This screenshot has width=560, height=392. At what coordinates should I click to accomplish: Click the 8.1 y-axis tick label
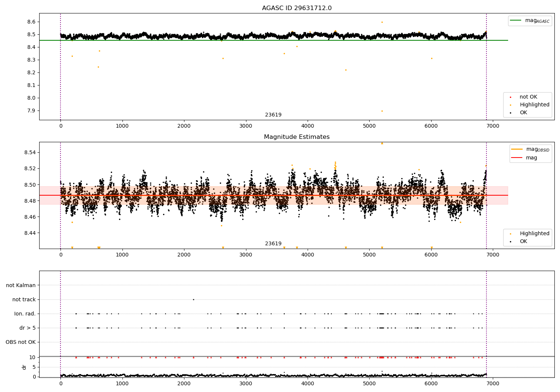(x=31, y=85)
